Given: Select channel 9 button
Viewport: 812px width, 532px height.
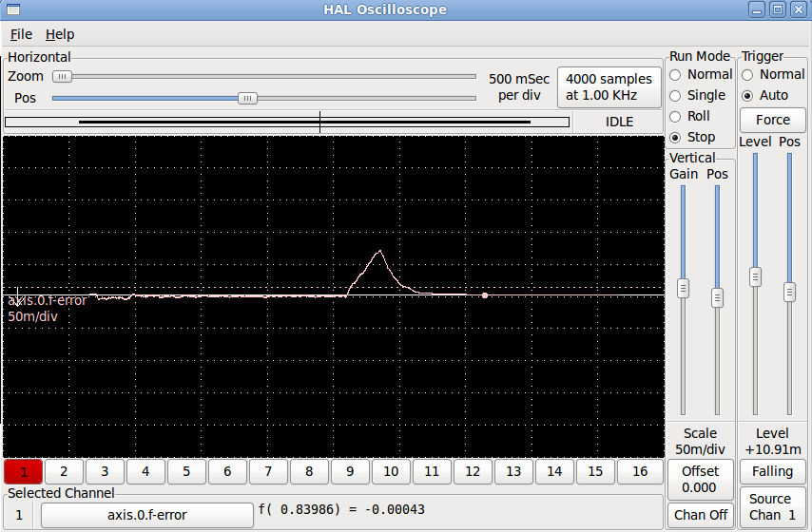Looking at the screenshot, I should coord(350,471).
